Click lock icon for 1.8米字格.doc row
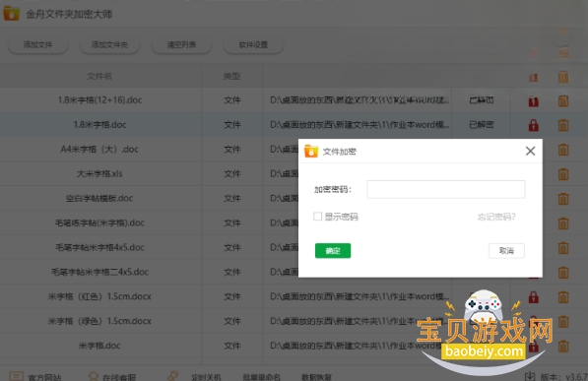Viewport: 588px width, 381px height. pyautogui.click(x=533, y=125)
